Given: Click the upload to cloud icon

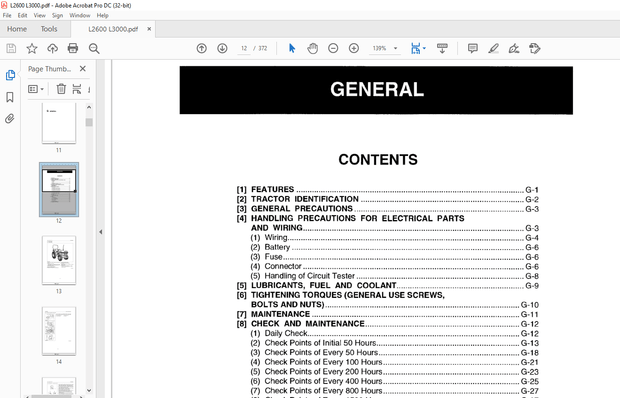Looking at the screenshot, I should 52,49.
